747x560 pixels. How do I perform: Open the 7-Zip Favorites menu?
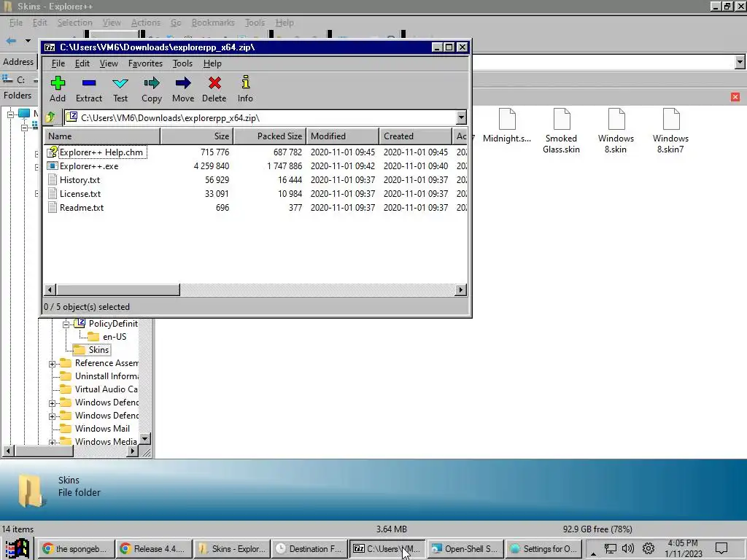[145, 63]
